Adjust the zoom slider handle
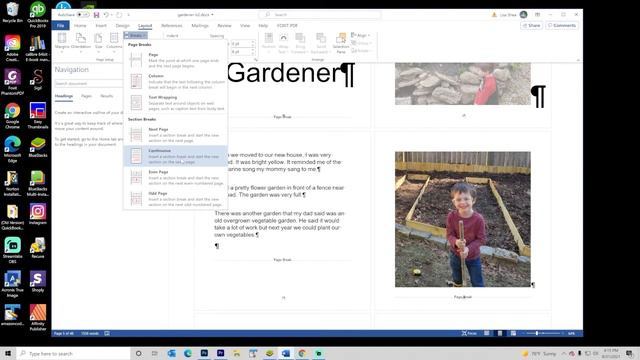The width and height of the screenshot is (640, 360). click(537, 333)
